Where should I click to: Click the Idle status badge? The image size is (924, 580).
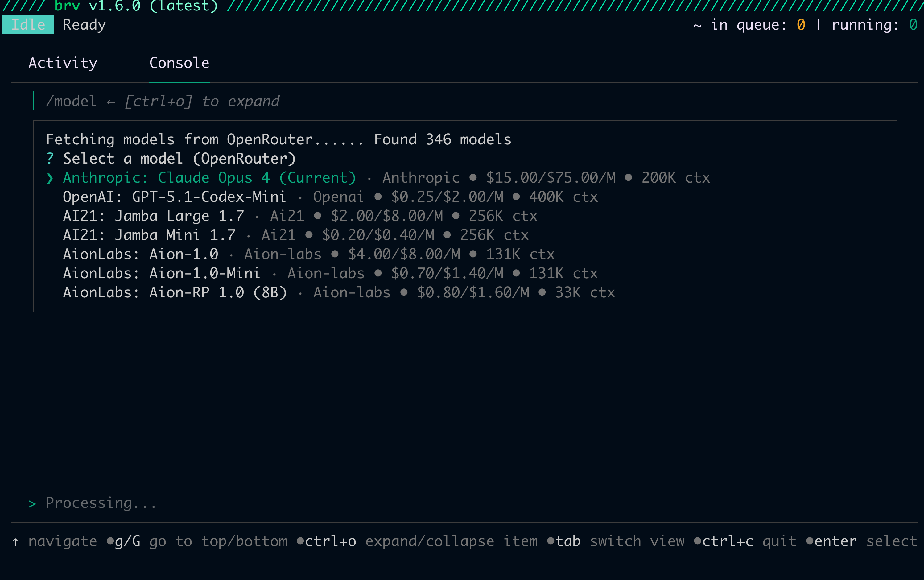(28, 25)
